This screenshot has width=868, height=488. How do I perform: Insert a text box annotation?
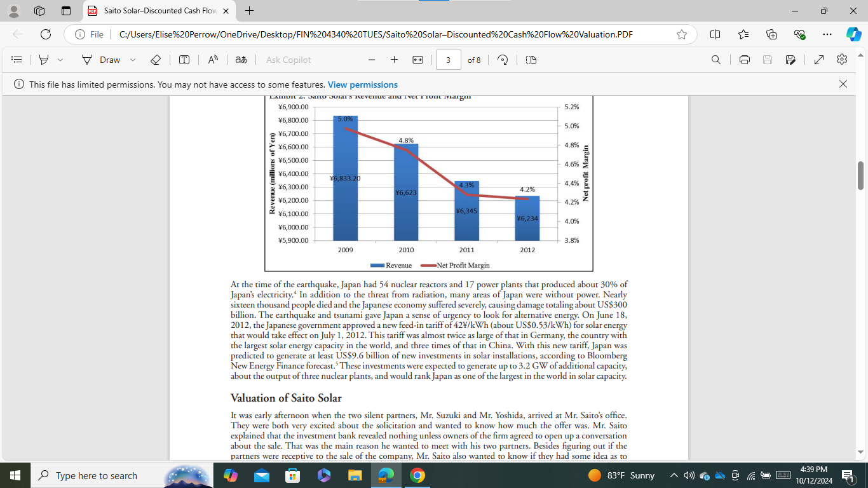pyautogui.click(x=184, y=59)
